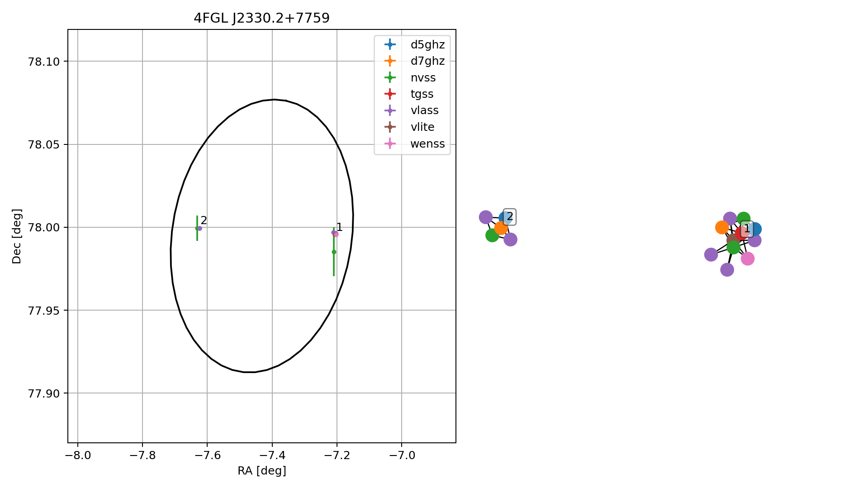Pick the purple vlass data point at source 2

point(200,228)
